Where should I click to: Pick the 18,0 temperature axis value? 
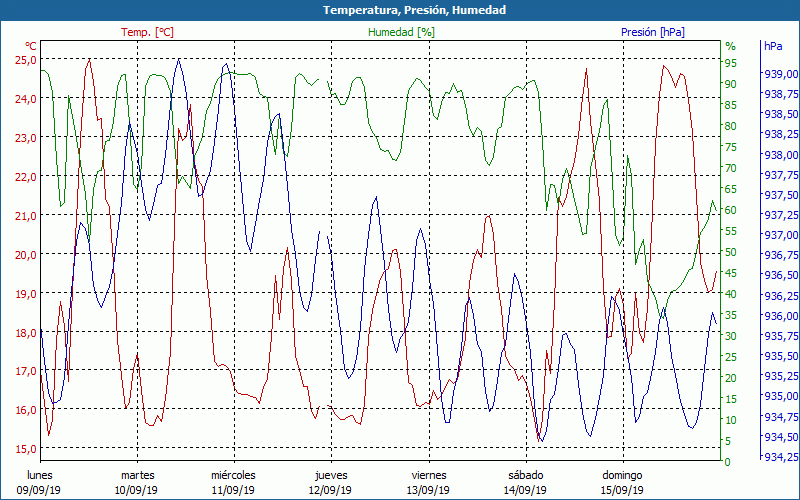tap(27, 332)
